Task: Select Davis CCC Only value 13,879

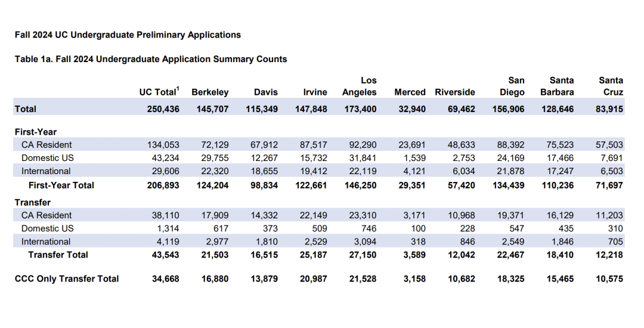Action: pos(264,279)
